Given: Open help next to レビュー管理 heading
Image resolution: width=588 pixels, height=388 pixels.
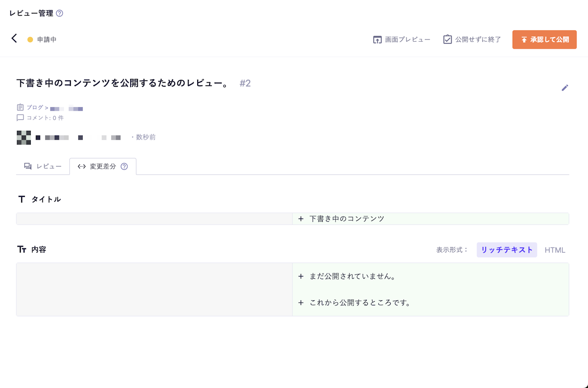Looking at the screenshot, I should point(59,13).
